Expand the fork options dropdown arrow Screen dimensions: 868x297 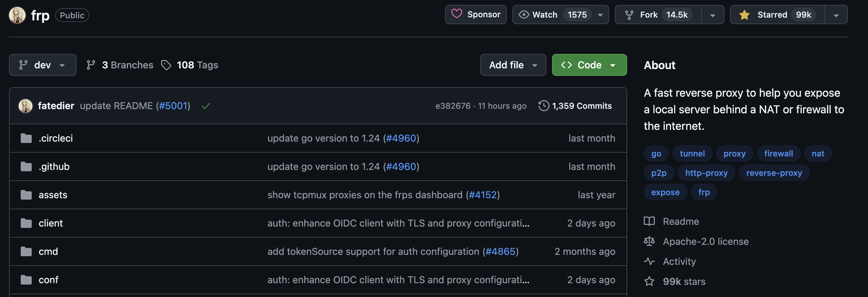point(712,15)
